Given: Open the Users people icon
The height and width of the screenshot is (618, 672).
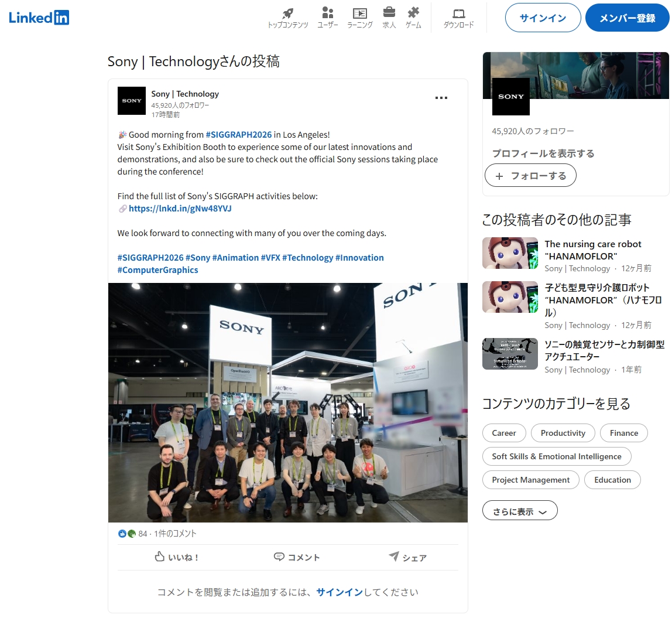Looking at the screenshot, I should coord(327,18).
